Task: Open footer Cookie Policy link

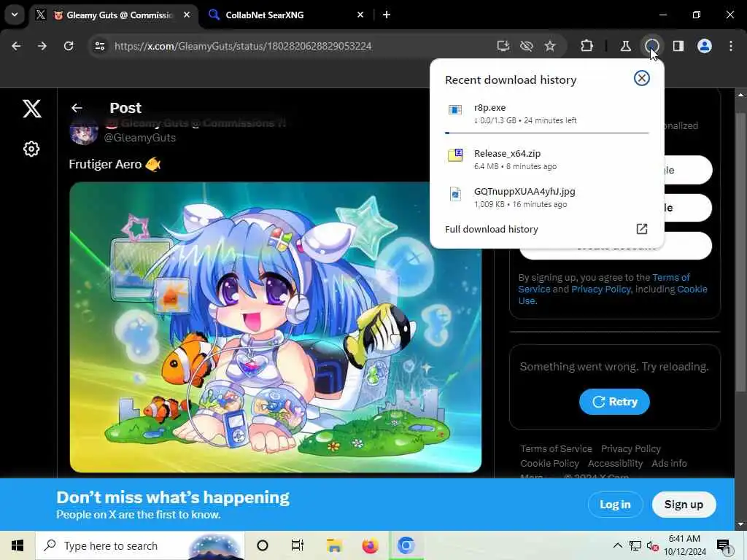Action: coord(549,463)
